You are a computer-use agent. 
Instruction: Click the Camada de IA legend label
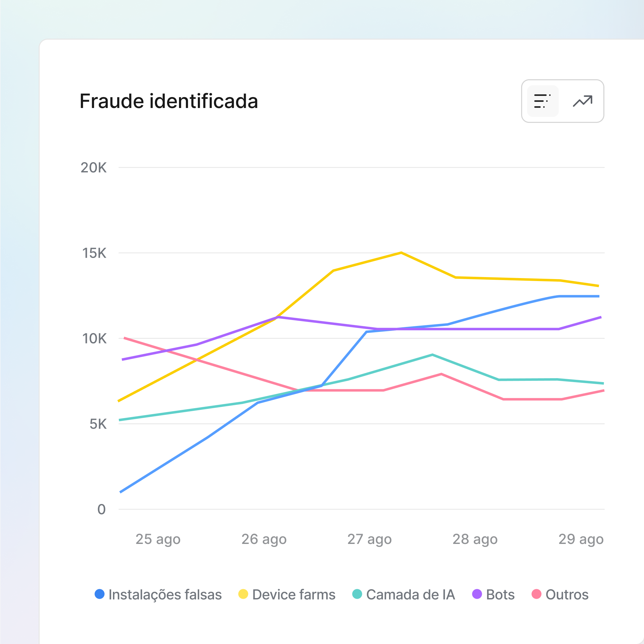tap(410, 594)
